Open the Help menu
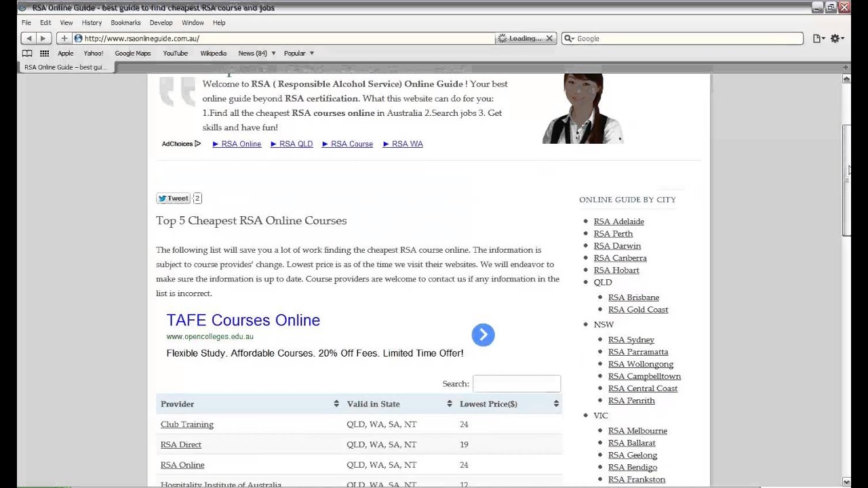Image resolution: width=868 pixels, height=488 pixels. (219, 22)
